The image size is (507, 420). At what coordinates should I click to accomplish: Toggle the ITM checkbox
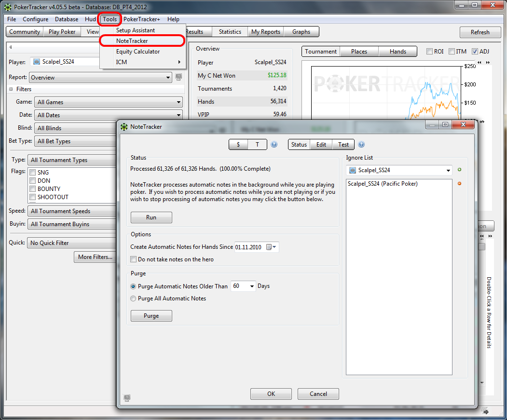coord(452,52)
